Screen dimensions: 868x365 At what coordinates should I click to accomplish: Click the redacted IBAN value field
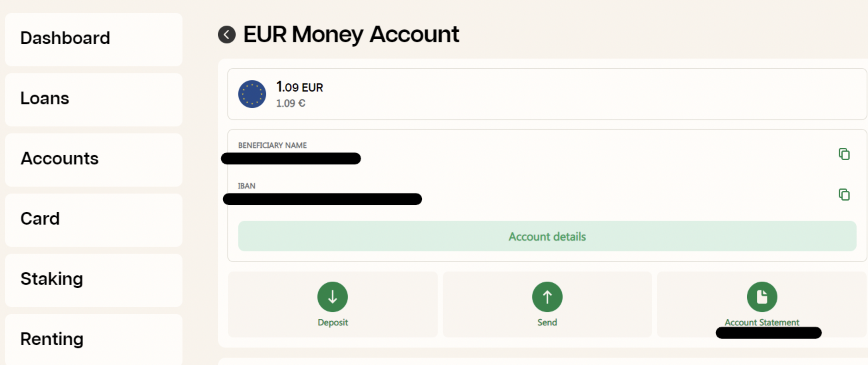pos(322,199)
